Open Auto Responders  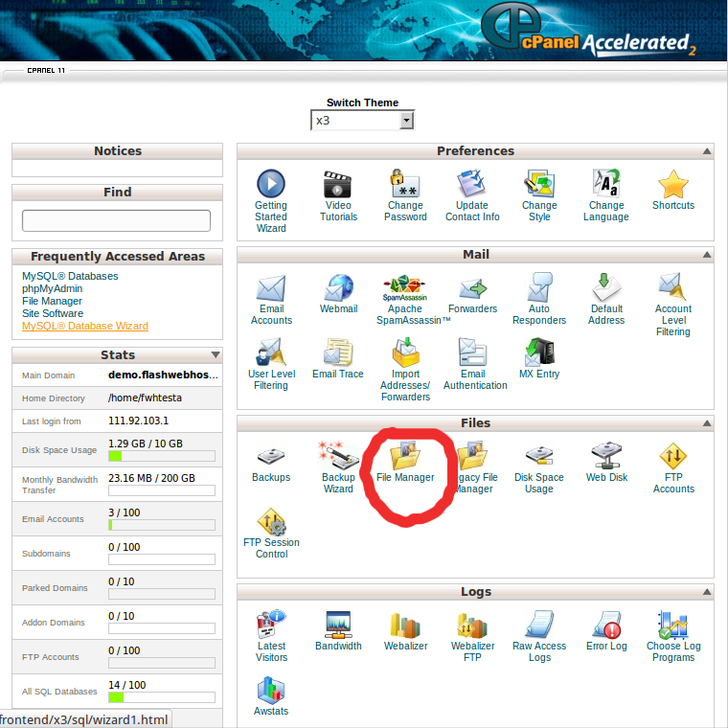tap(539, 288)
